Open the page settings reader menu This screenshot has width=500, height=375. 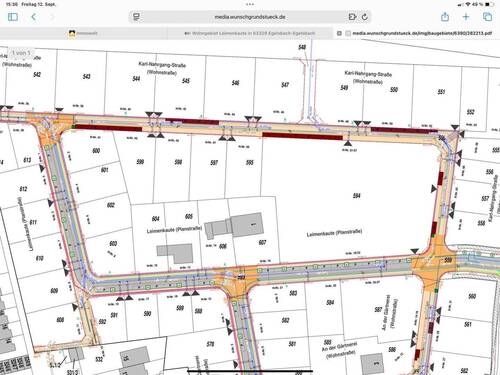(x=136, y=17)
